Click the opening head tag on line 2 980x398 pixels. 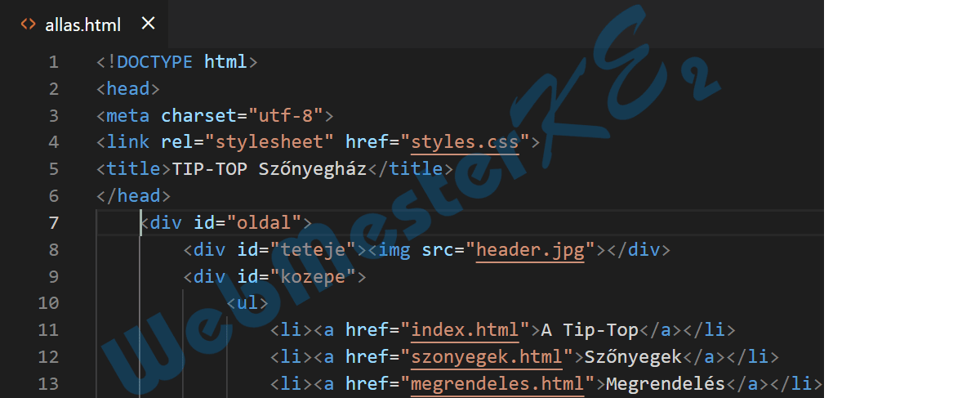[128, 89]
